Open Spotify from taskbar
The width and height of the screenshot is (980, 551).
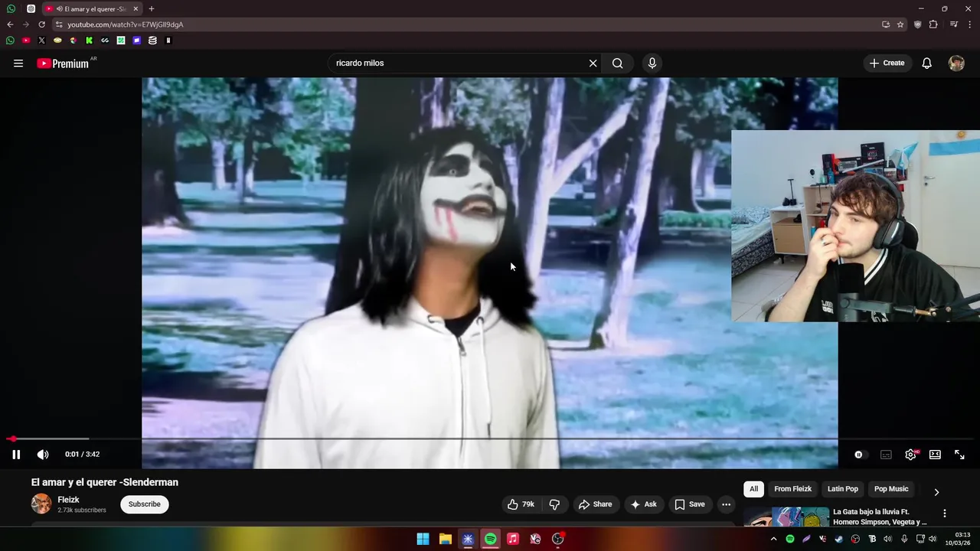[x=490, y=539]
